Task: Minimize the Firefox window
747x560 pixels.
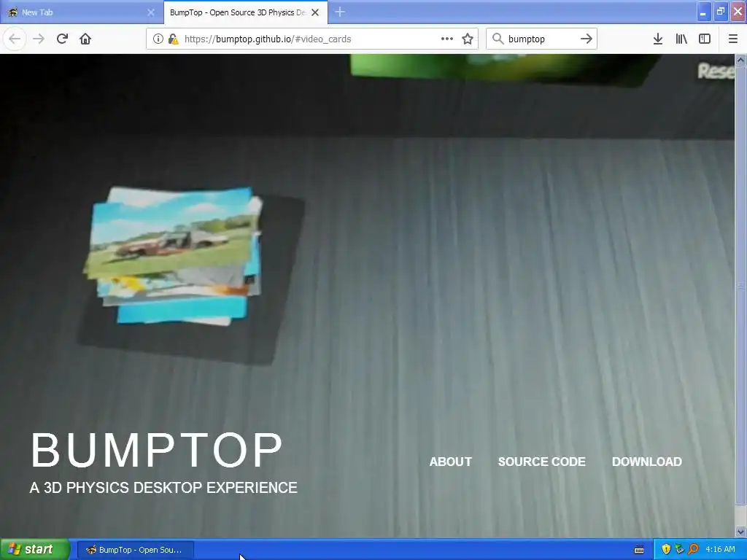Action: [704, 12]
